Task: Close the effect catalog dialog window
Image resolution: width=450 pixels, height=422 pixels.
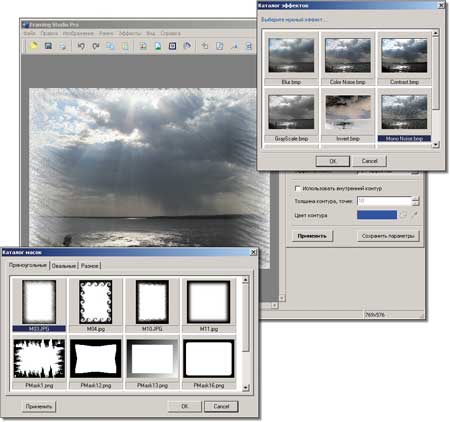Action: coord(441,5)
